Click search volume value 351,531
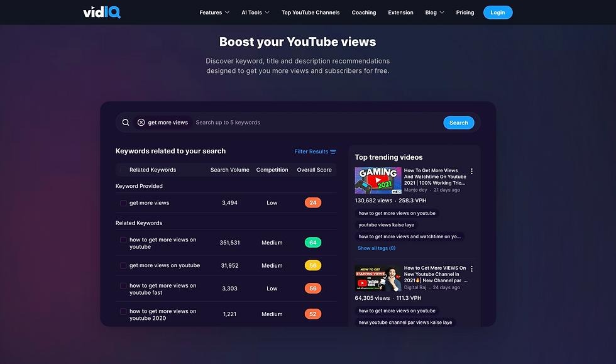This screenshot has height=364, width=616. click(230, 243)
